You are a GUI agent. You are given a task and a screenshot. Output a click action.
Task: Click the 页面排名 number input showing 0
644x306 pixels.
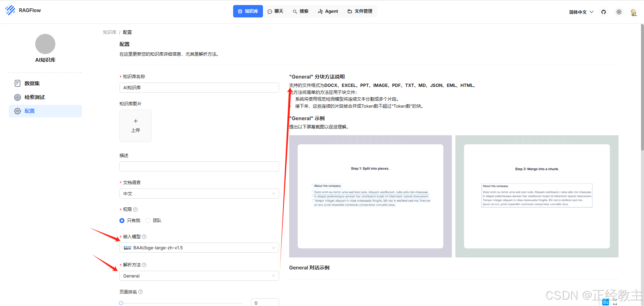point(265,302)
